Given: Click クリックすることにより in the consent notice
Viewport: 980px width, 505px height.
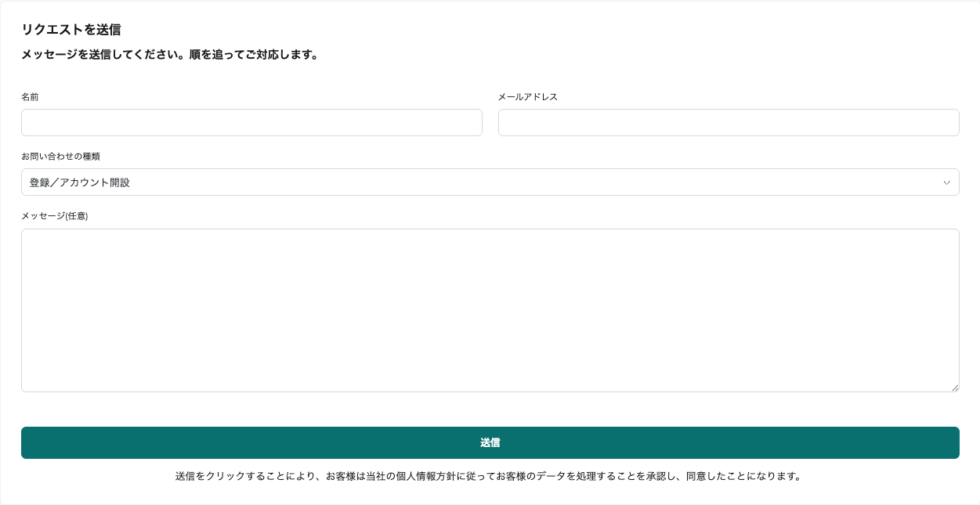Looking at the screenshot, I should [259, 476].
